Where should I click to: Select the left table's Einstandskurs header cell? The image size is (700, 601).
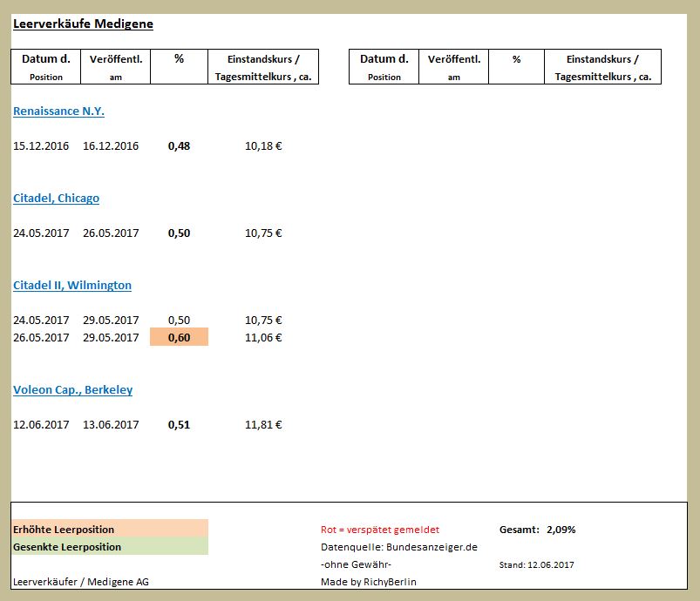point(263,66)
